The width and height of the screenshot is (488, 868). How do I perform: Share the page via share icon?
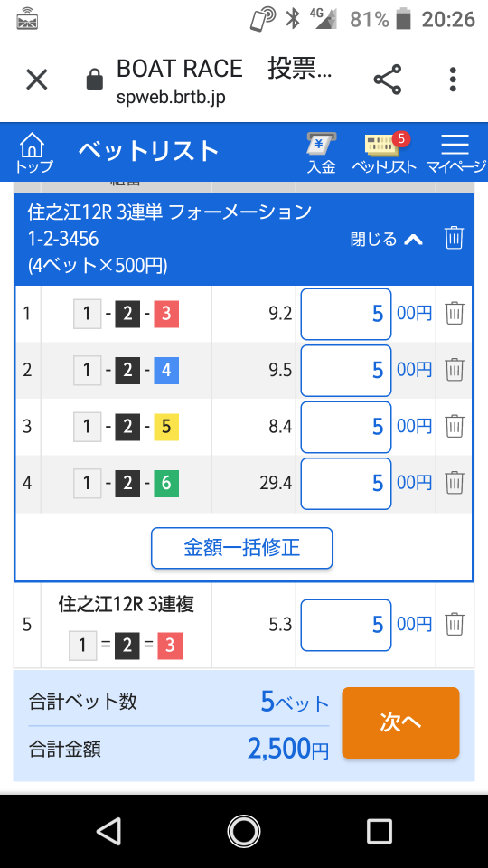(x=388, y=80)
